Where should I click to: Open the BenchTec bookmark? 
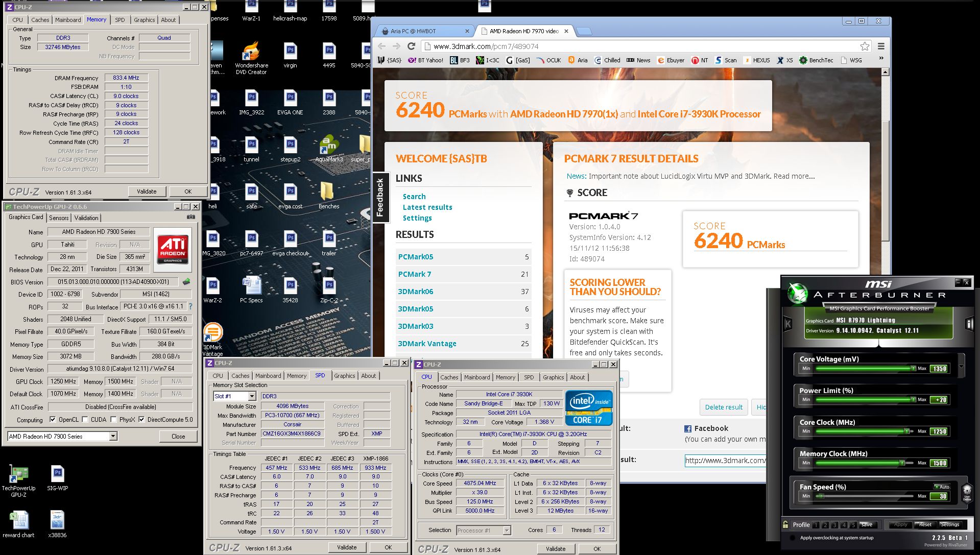816,60
